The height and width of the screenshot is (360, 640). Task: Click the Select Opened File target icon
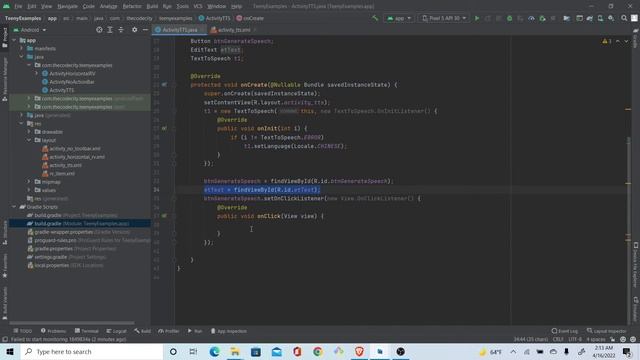pyautogui.click(x=99, y=30)
